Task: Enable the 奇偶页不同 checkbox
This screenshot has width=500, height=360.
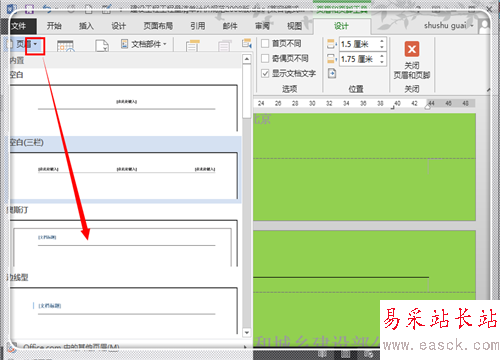Action: (265, 58)
